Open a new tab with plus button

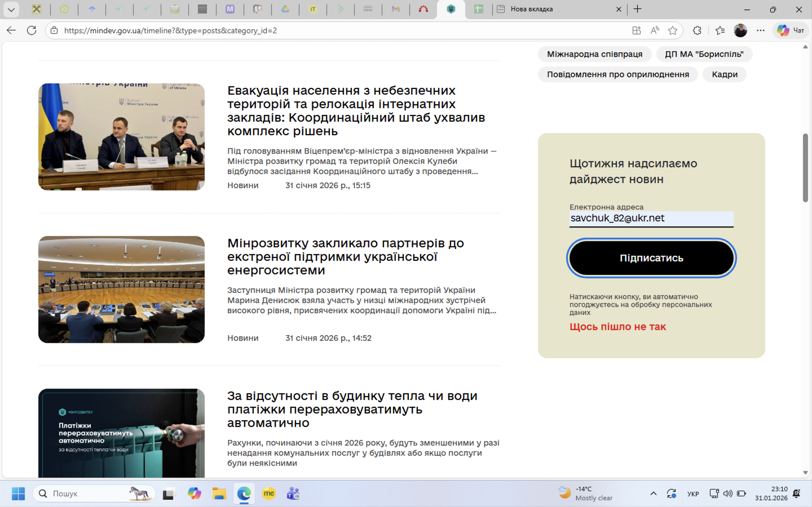637,9
